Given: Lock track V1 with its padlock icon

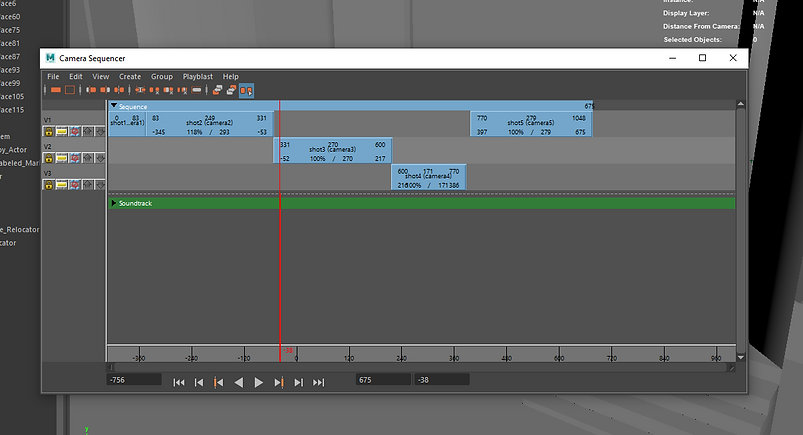Looking at the screenshot, I should [x=49, y=132].
